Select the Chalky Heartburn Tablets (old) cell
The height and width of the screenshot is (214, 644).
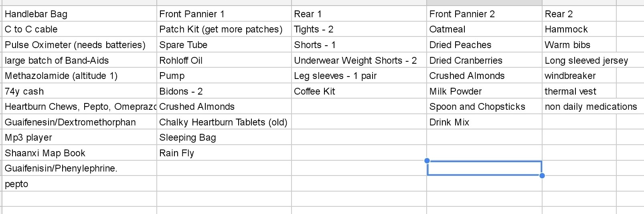point(224,122)
